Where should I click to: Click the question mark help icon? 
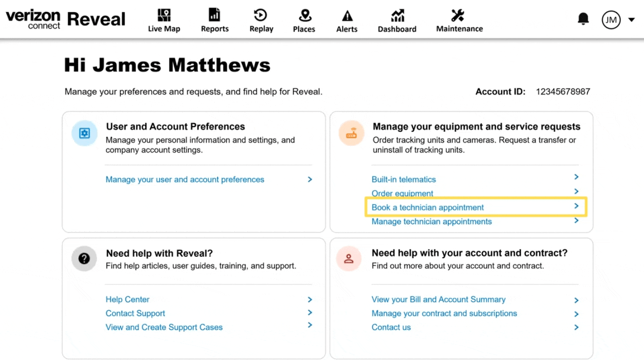(84, 258)
